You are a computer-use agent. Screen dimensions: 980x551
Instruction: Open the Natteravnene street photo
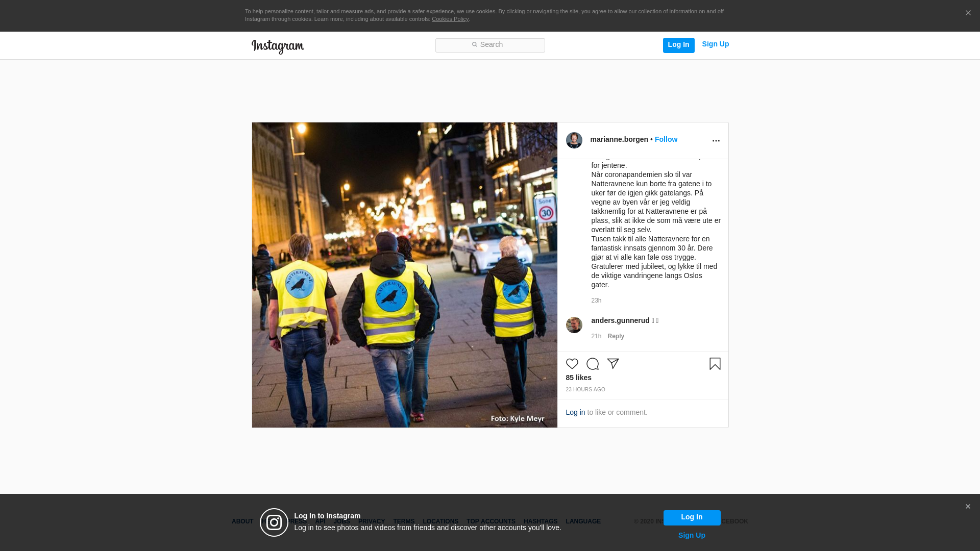[x=404, y=275]
